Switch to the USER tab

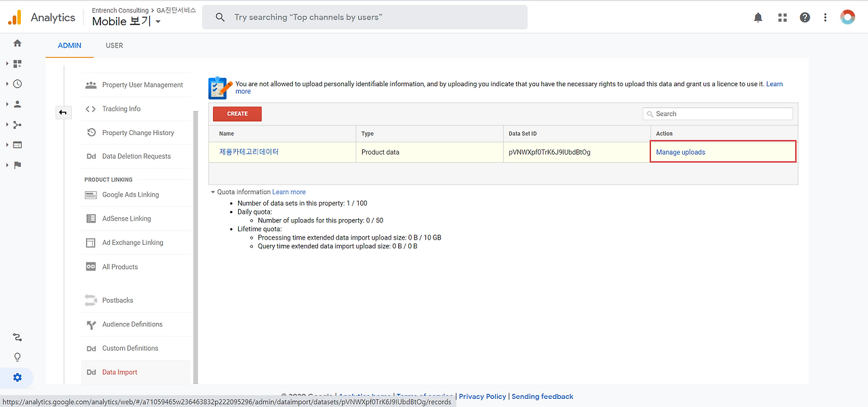[x=115, y=45]
